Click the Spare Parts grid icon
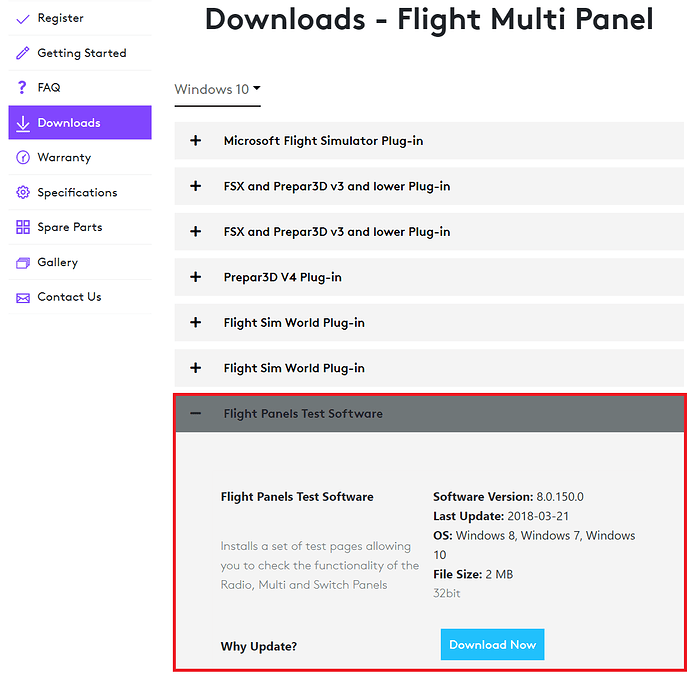The height and width of the screenshot is (676, 690). point(22,227)
